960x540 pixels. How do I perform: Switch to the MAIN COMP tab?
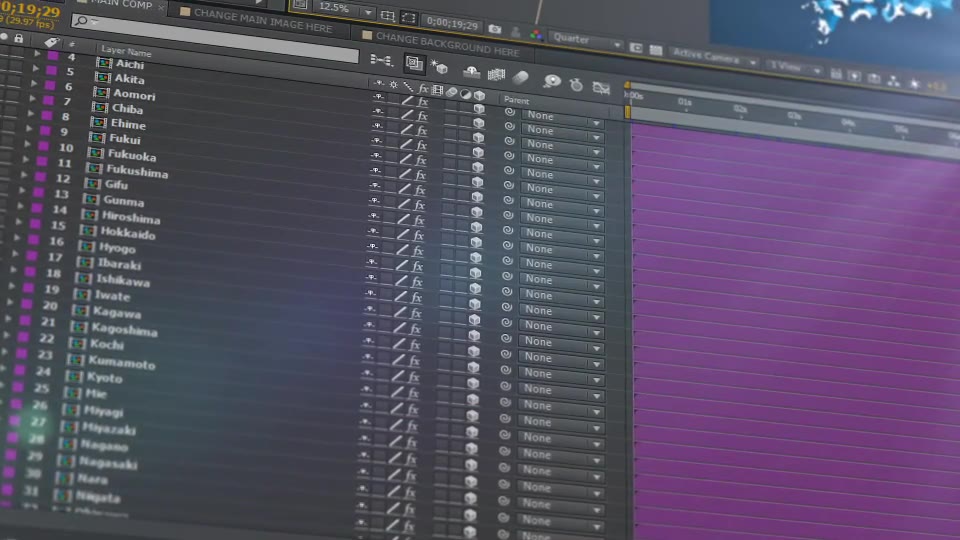[121, 4]
